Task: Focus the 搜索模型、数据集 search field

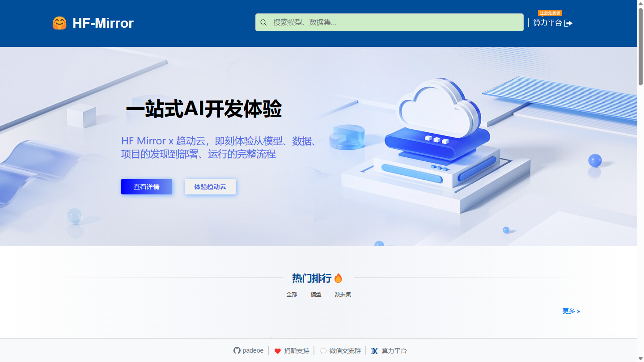Action: coord(389,22)
